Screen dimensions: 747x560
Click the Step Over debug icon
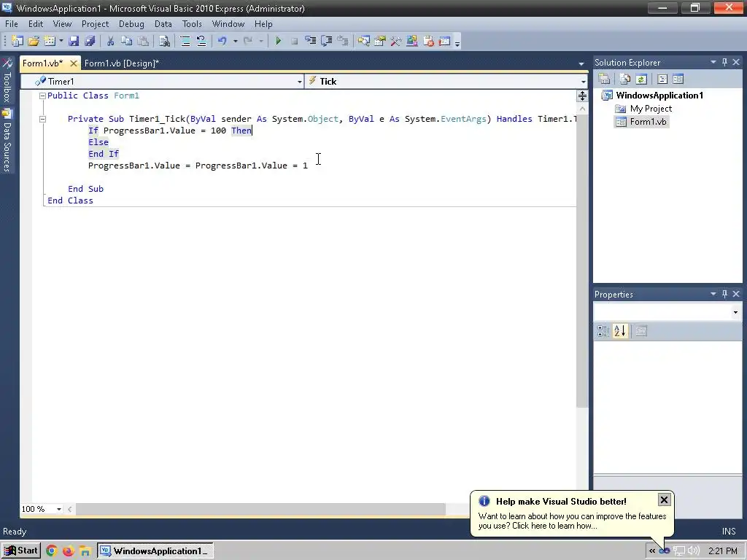326,42
